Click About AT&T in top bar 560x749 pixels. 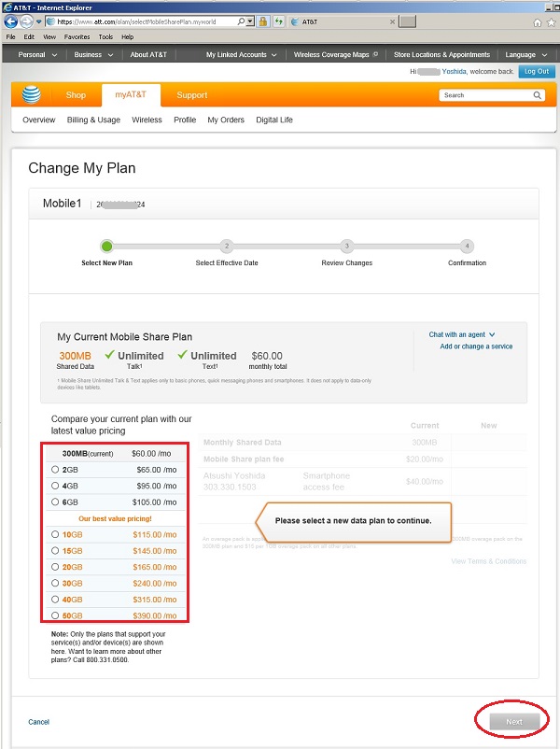pos(148,54)
